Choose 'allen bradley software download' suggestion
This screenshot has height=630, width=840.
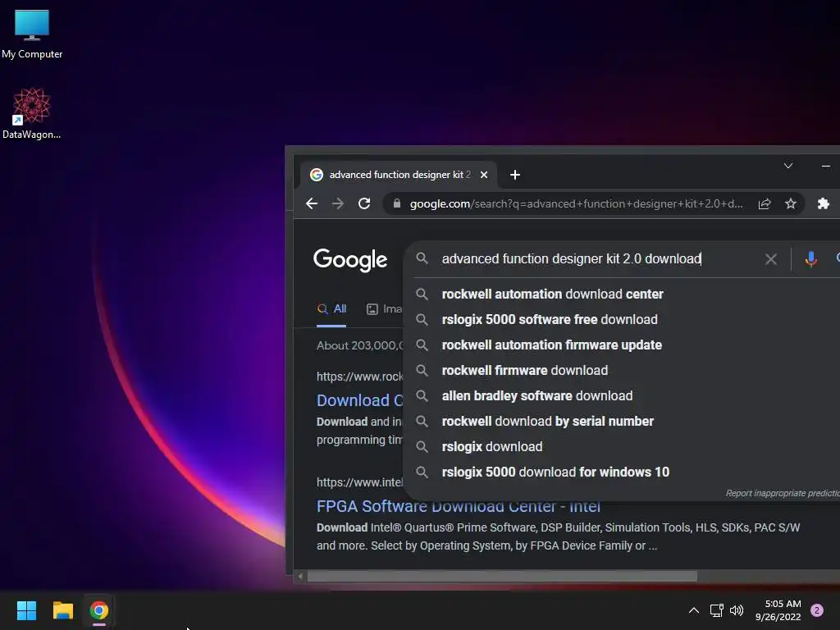tap(536, 396)
